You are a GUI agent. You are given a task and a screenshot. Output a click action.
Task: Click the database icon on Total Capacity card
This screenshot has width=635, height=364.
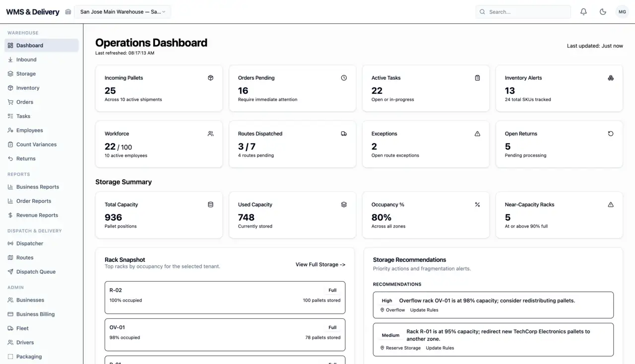point(210,204)
